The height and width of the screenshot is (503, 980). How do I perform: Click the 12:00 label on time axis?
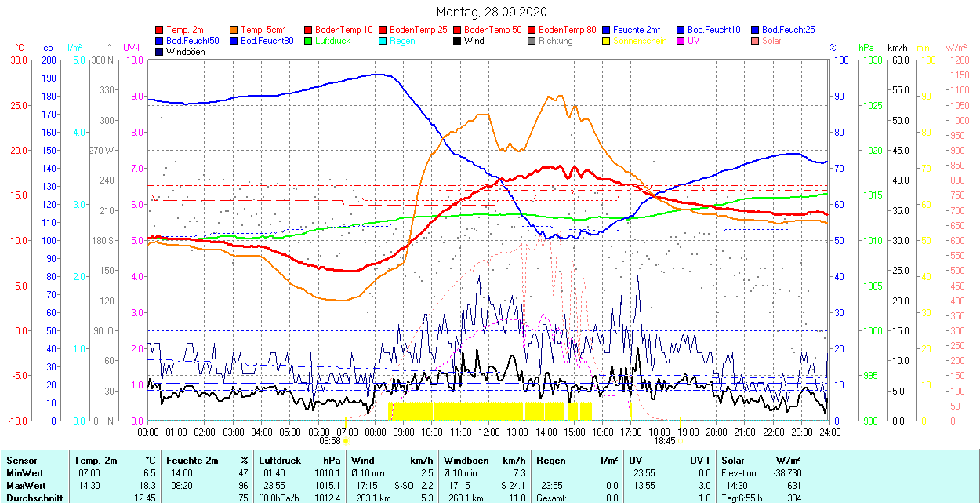489,432
